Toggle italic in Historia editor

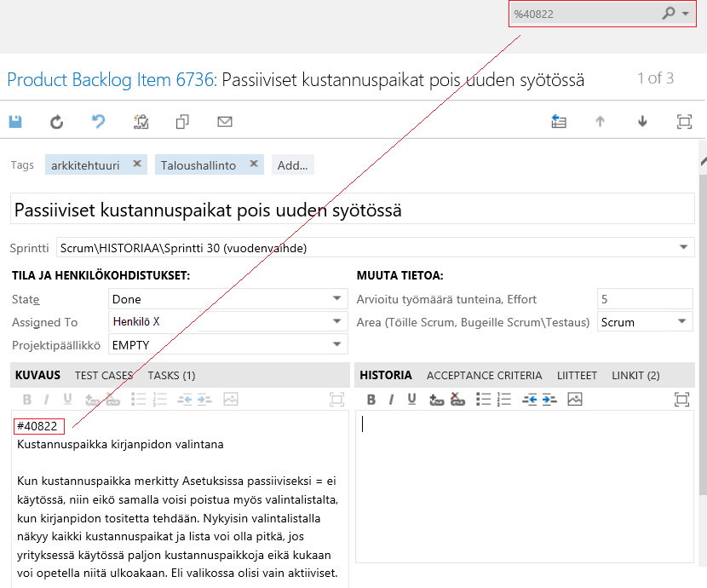click(391, 400)
